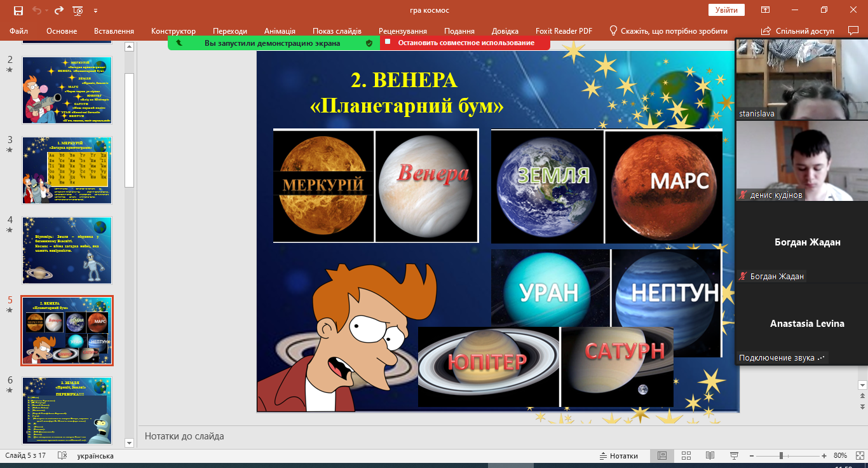The width and height of the screenshot is (868, 468).
Task: Click the zoom out minus button
Action: click(752, 456)
